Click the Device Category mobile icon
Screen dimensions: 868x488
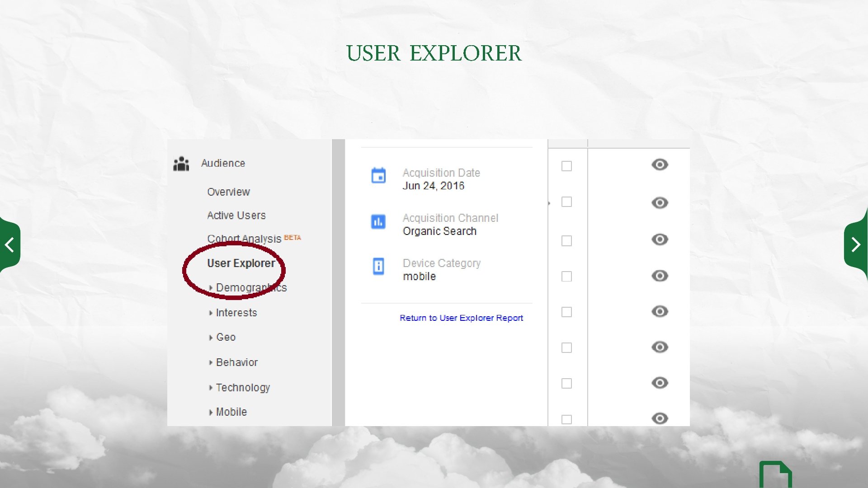pyautogui.click(x=378, y=266)
